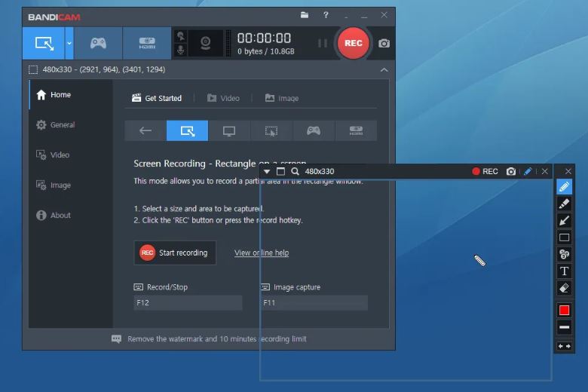Capture image with rectangle bar camera icon
Screen dimensions: 588x392
point(511,171)
